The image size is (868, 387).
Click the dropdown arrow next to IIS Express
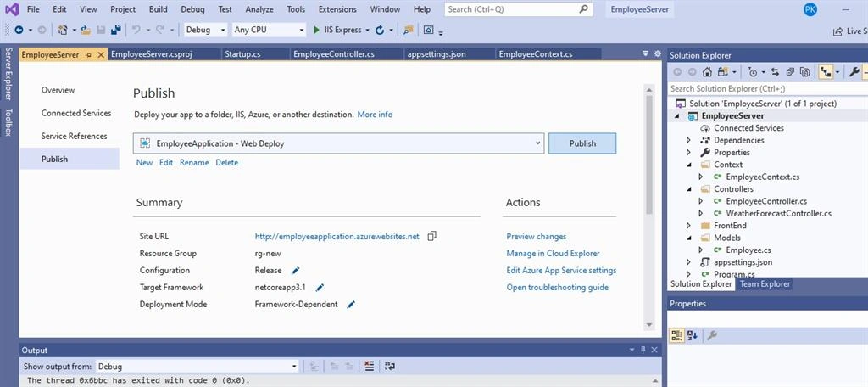[x=366, y=30]
